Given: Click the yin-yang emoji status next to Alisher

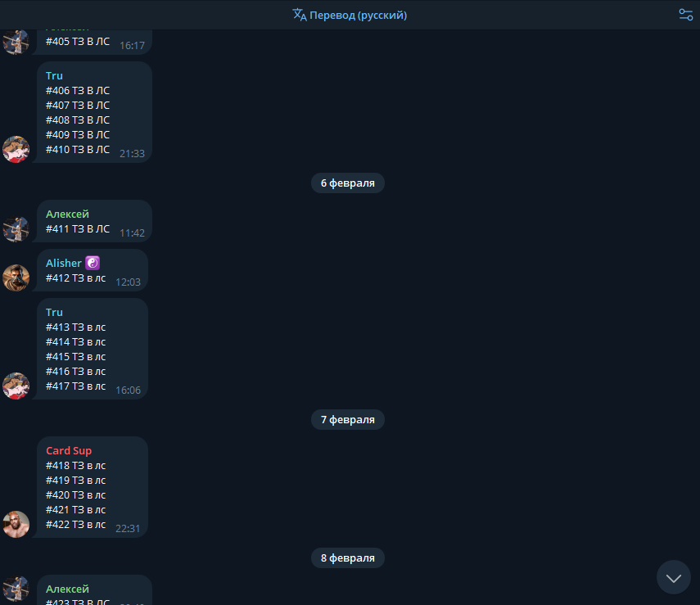Looking at the screenshot, I should point(93,263).
